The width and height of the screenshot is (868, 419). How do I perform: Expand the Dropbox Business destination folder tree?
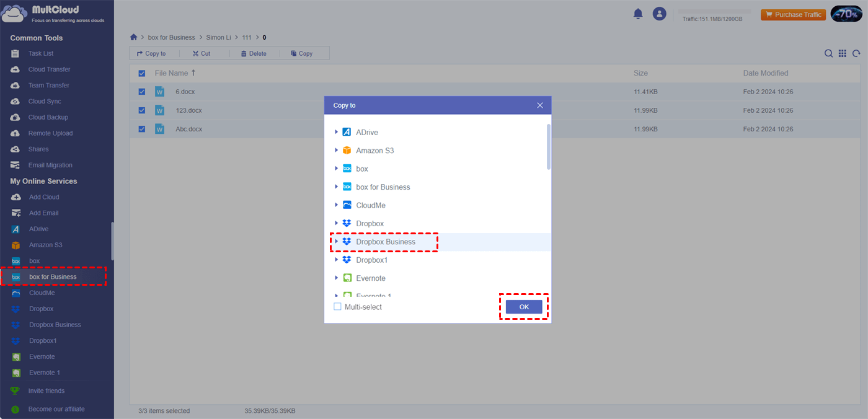click(335, 242)
